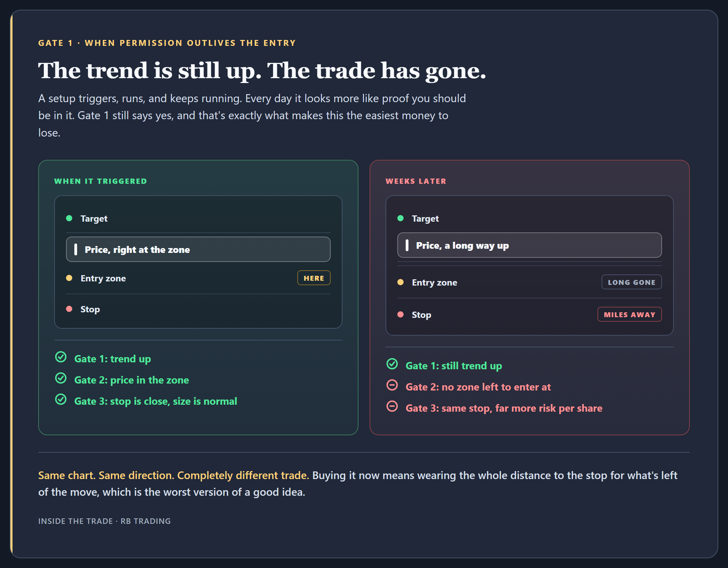The image size is (728, 568).
Task: Click the Stop row label in the left panel
Action: [90, 309]
